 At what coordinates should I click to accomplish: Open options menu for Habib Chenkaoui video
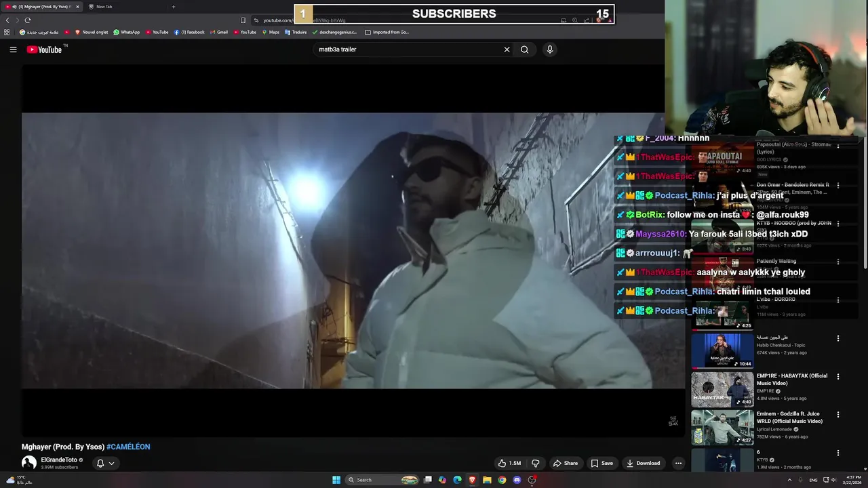pos(838,338)
